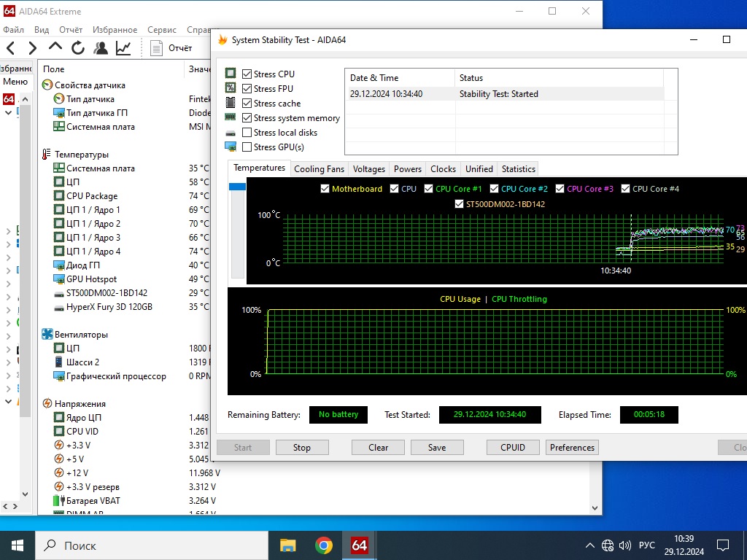Open the user profile icon in toolbar
Screen dimensions: 747x560
click(x=101, y=48)
